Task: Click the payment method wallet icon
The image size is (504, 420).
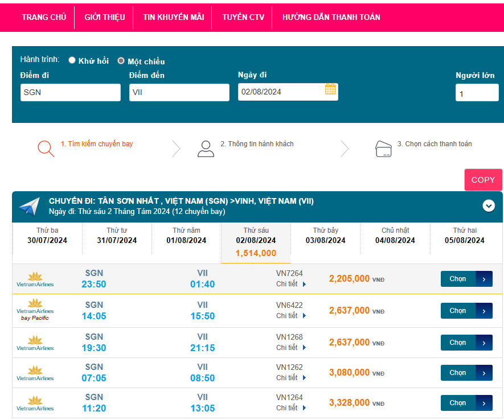Action: 383,149
